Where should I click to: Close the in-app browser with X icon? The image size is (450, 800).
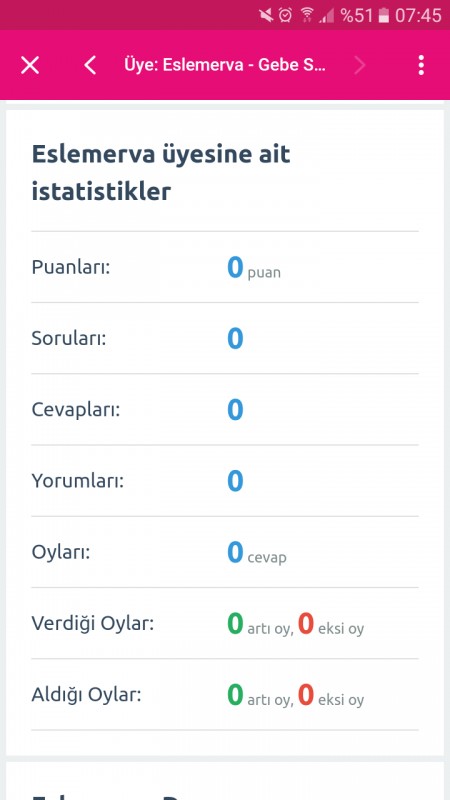[30, 65]
